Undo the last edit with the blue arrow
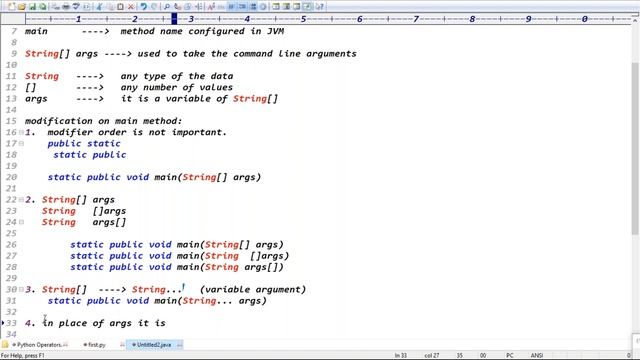Image resolution: width=640 pixels, height=360 pixels. [x=143, y=7]
